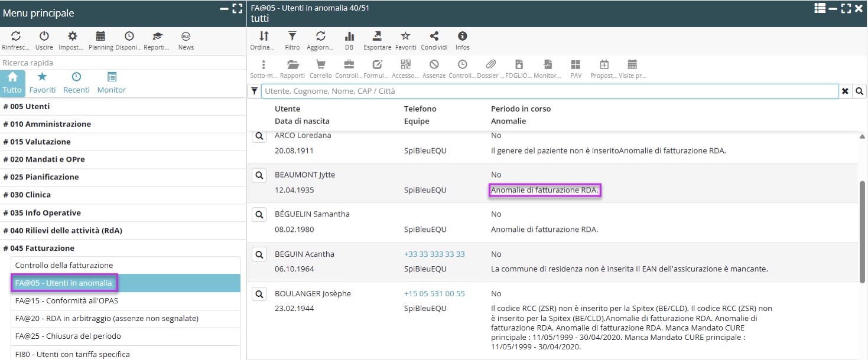Click the Esportare export icon
This screenshot has width=868, height=360.
(x=377, y=37)
